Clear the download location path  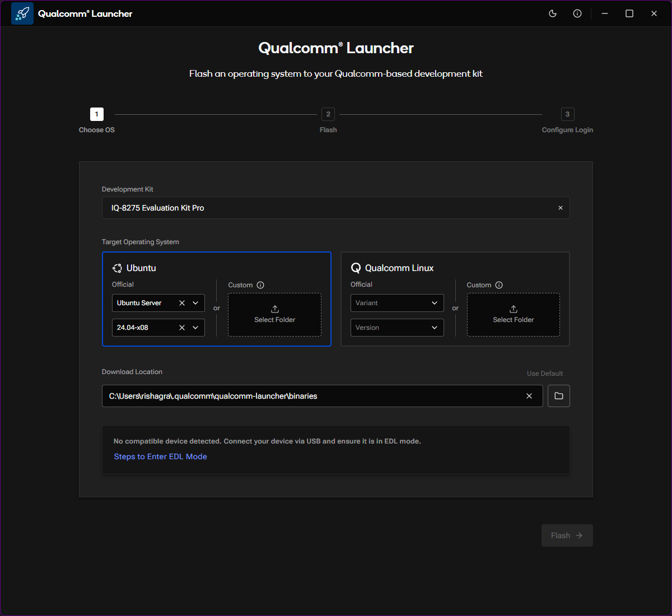coord(529,396)
